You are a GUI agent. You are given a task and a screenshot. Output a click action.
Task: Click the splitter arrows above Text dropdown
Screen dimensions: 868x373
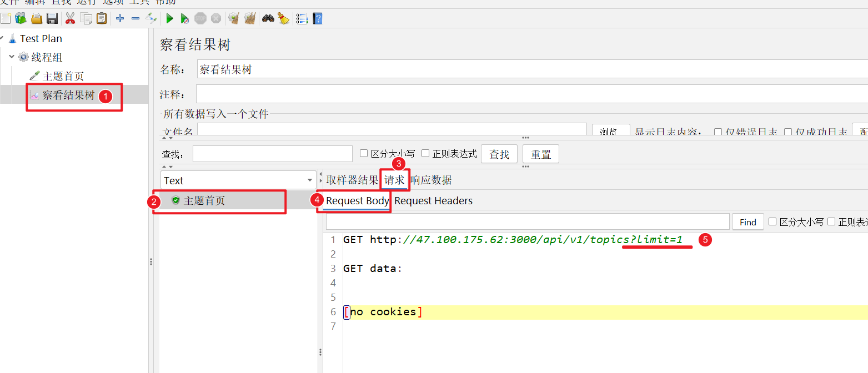coord(167,167)
